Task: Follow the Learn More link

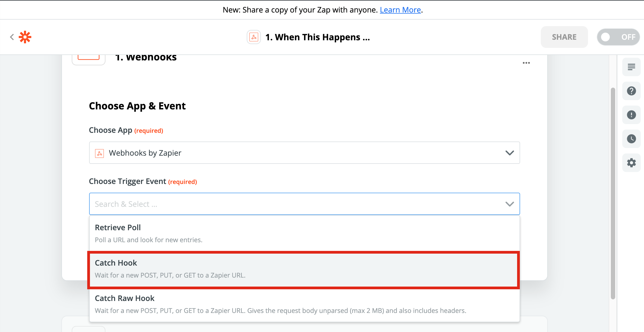Action: tap(400, 10)
